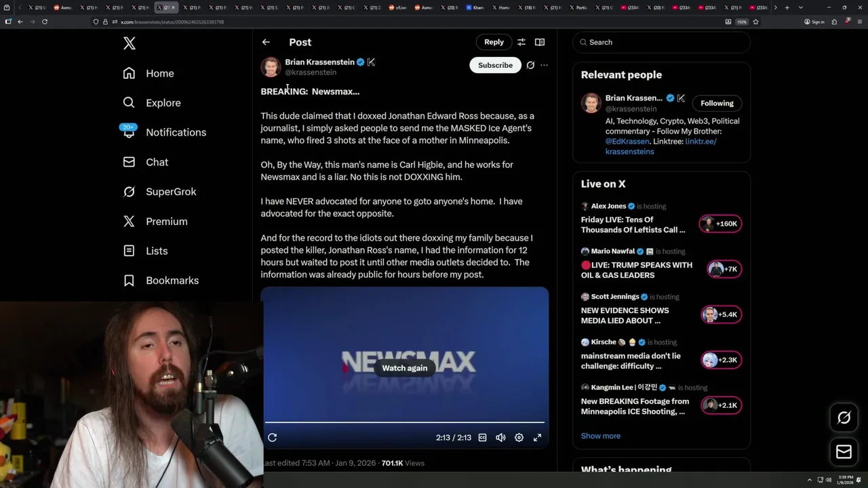Open reply sorting filter icon
The image size is (868, 488).
click(521, 42)
